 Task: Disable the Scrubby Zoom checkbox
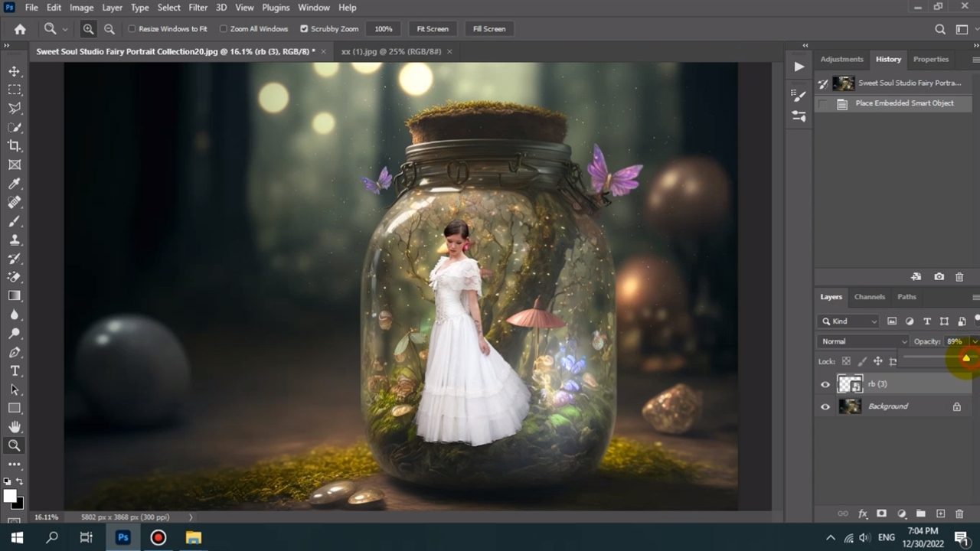(304, 29)
